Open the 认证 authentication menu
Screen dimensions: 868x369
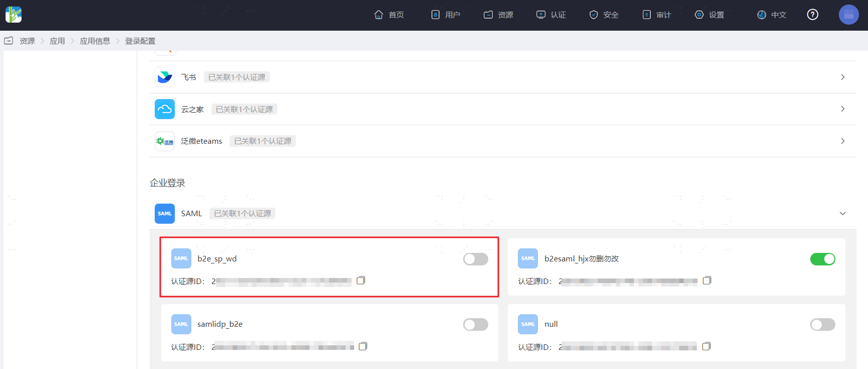551,15
